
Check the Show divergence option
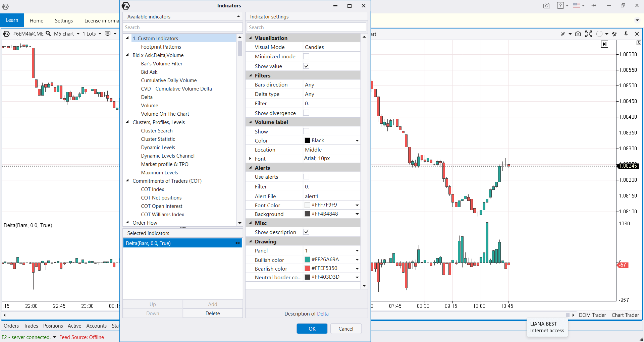click(x=306, y=113)
